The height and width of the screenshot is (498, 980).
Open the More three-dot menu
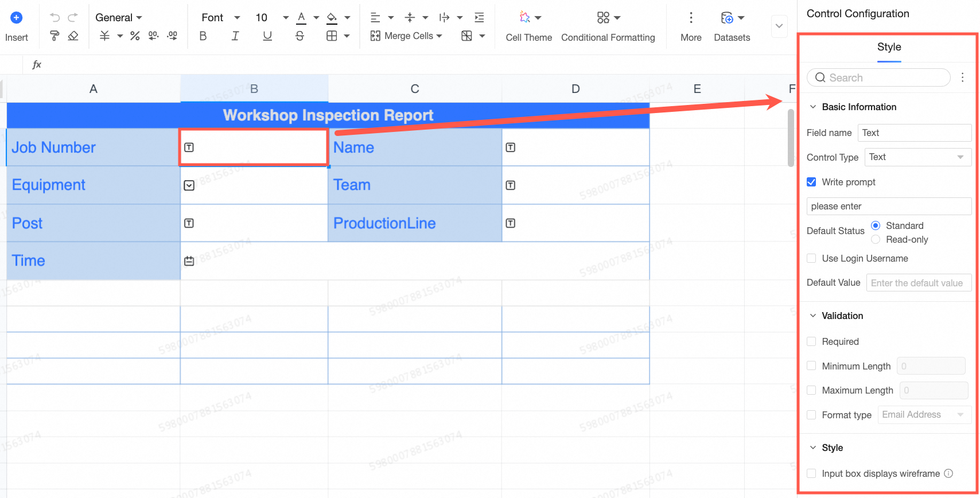[x=691, y=18]
